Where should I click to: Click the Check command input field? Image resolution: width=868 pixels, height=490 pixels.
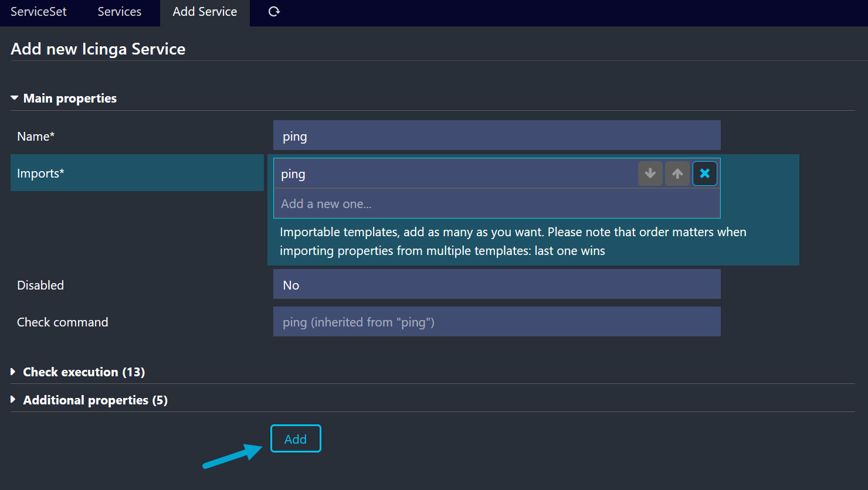[x=496, y=322]
